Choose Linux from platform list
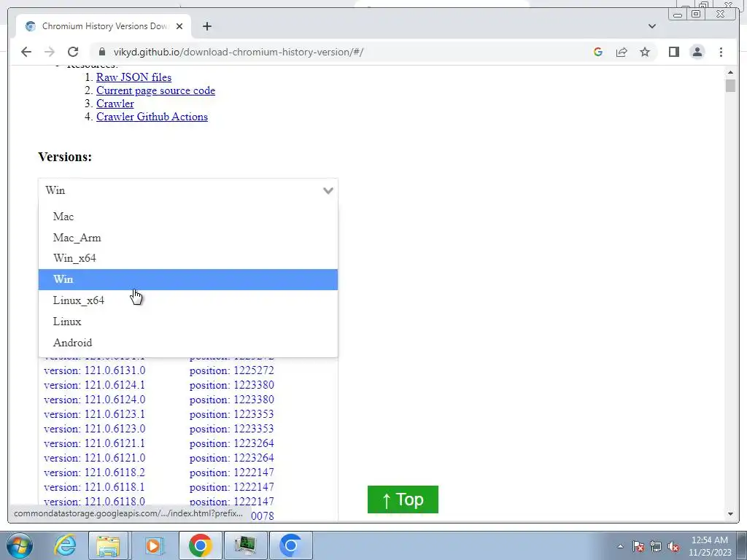 188,322
